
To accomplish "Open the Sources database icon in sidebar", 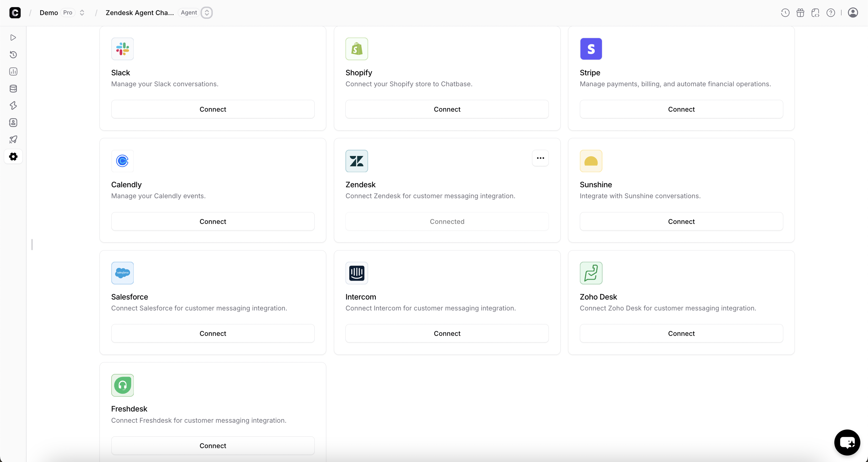I will [x=13, y=89].
